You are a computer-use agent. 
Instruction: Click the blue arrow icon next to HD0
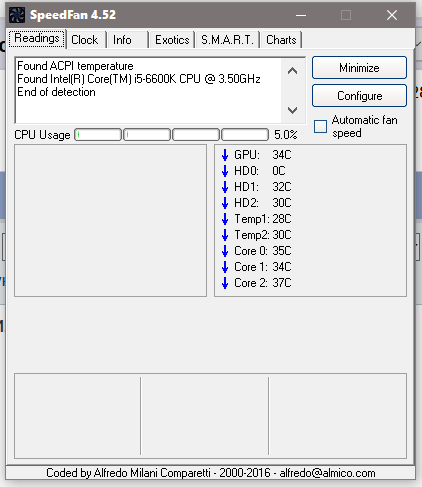(x=225, y=171)
